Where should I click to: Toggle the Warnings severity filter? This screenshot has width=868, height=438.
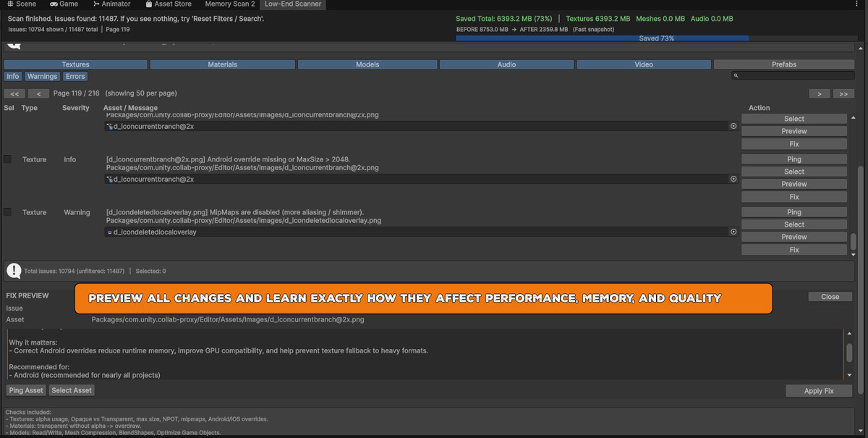(42, 76)
